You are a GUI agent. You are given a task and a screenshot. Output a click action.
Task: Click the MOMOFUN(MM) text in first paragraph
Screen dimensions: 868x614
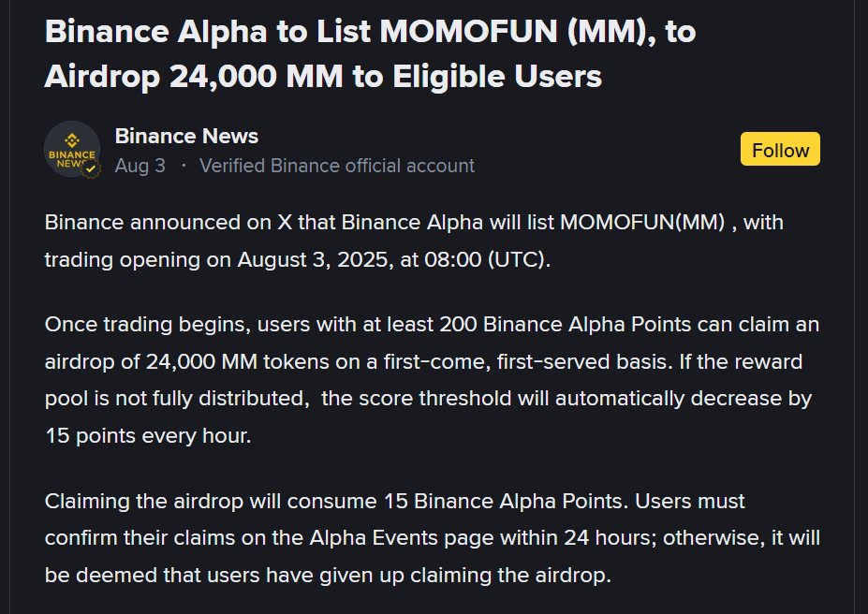point(642,223)
